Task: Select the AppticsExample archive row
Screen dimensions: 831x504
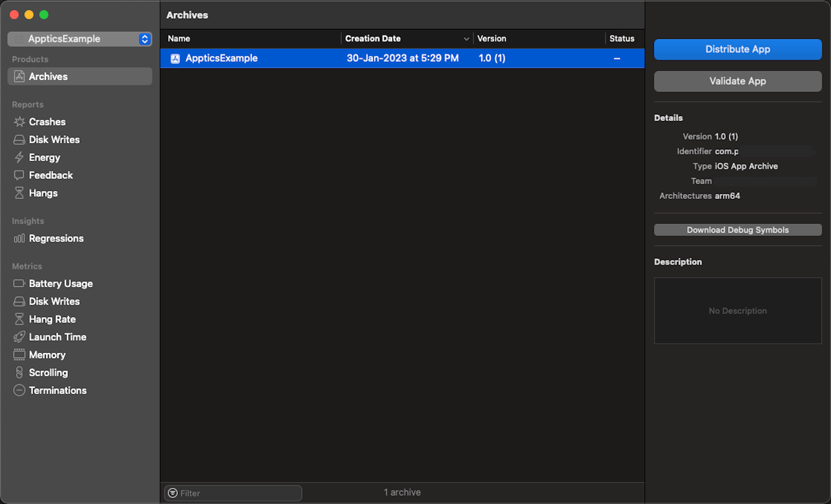Action: [x=402, y=58]
